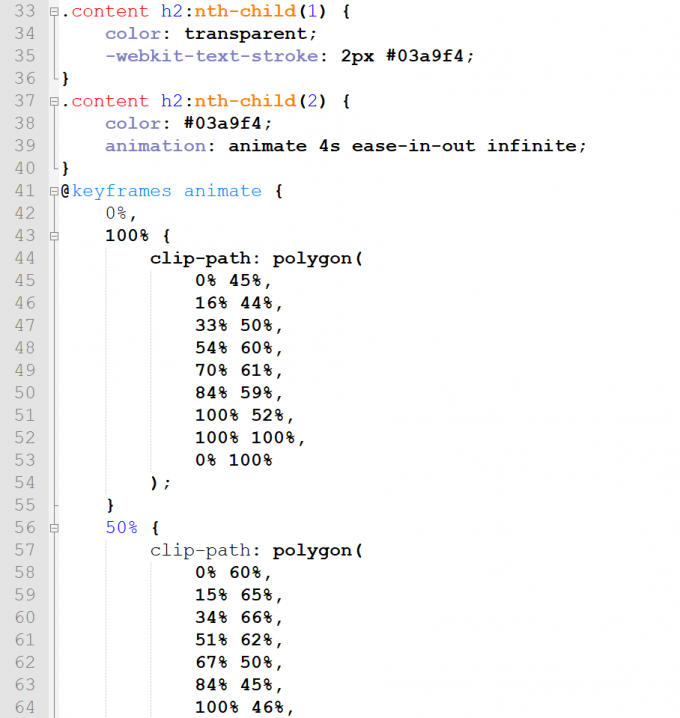Click the '100% {' keyframe selector
This screenshot has height=718, width=680.
pos(138,236)
